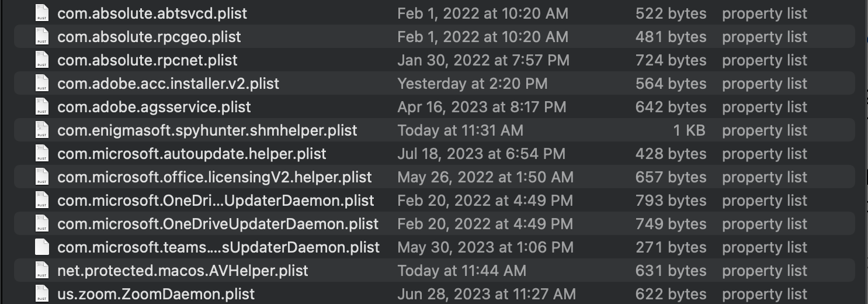Click the 428 bytes size of the autoupdate helper
Viewport: 868px width, 304px height.
coord(671,154)
